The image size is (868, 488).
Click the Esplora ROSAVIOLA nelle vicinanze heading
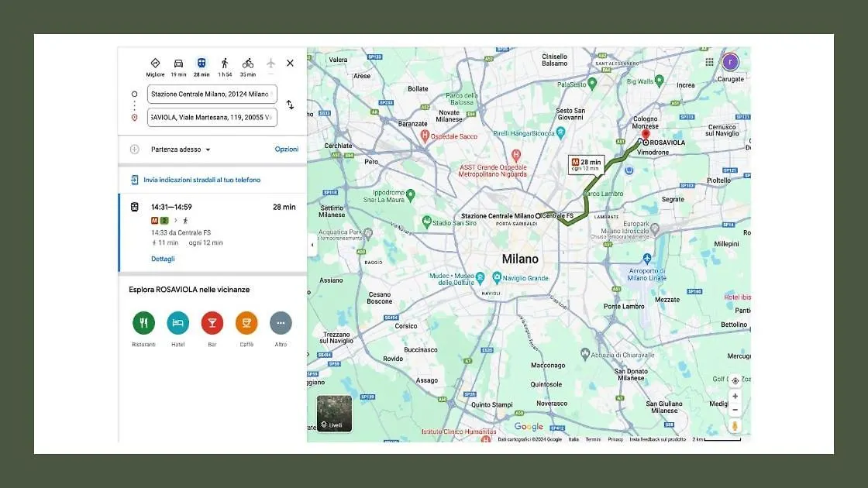189,290
